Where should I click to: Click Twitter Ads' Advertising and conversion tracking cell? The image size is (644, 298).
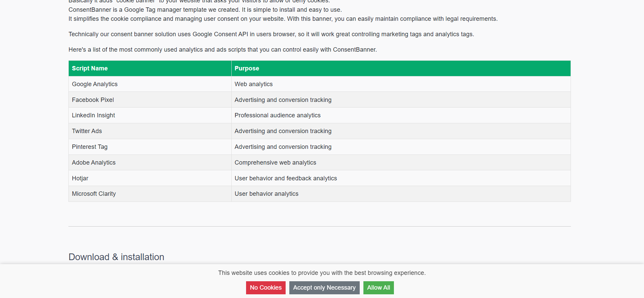tap(401, 131)
